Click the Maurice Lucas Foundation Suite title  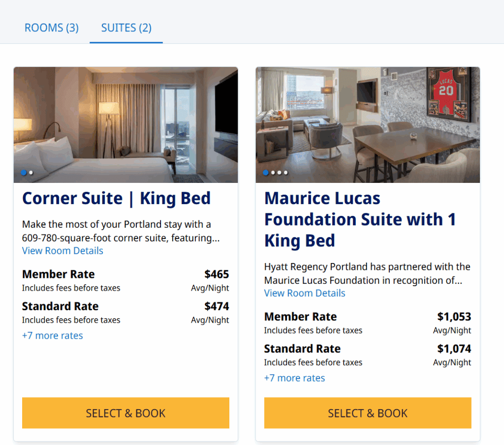pyautogui.click(x=360, y=219)
